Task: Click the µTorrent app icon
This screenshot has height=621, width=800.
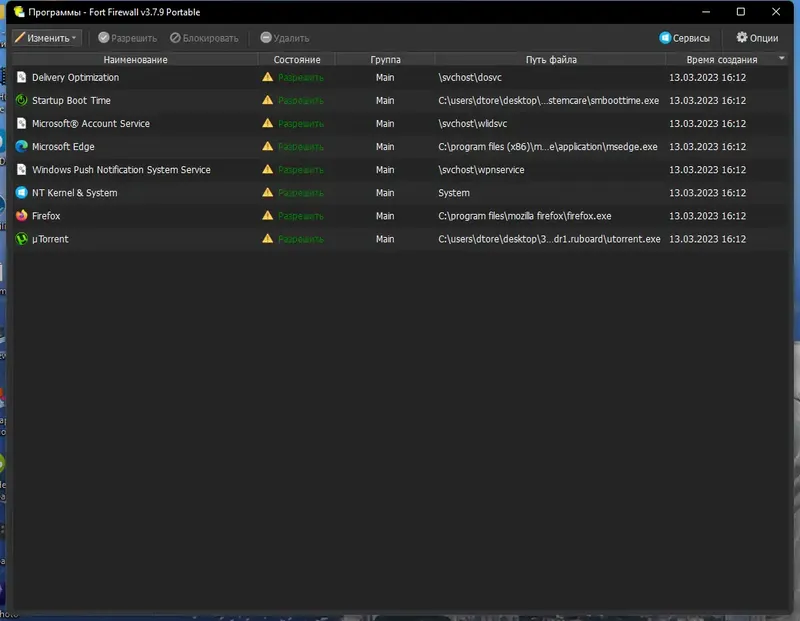Action: (21, 239)
